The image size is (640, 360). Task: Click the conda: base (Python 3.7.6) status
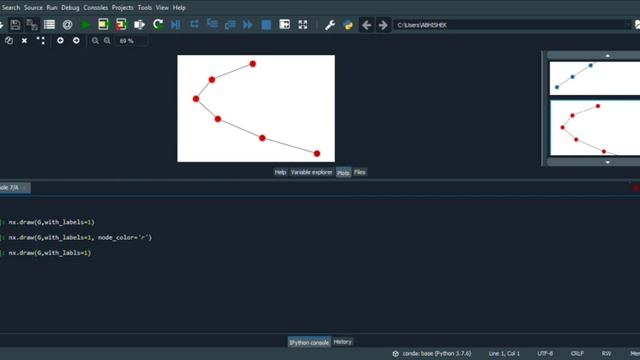(432, 353)
